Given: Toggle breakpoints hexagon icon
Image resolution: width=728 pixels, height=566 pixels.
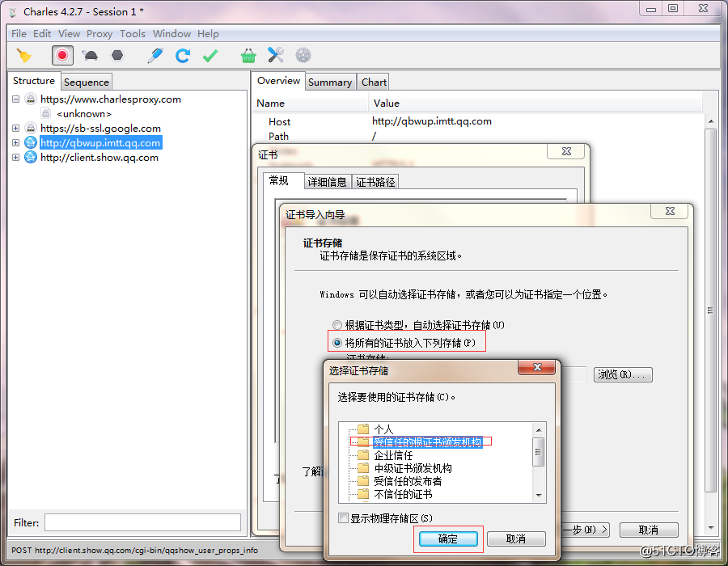Looking at the screenshot, I should coord(117,56).
